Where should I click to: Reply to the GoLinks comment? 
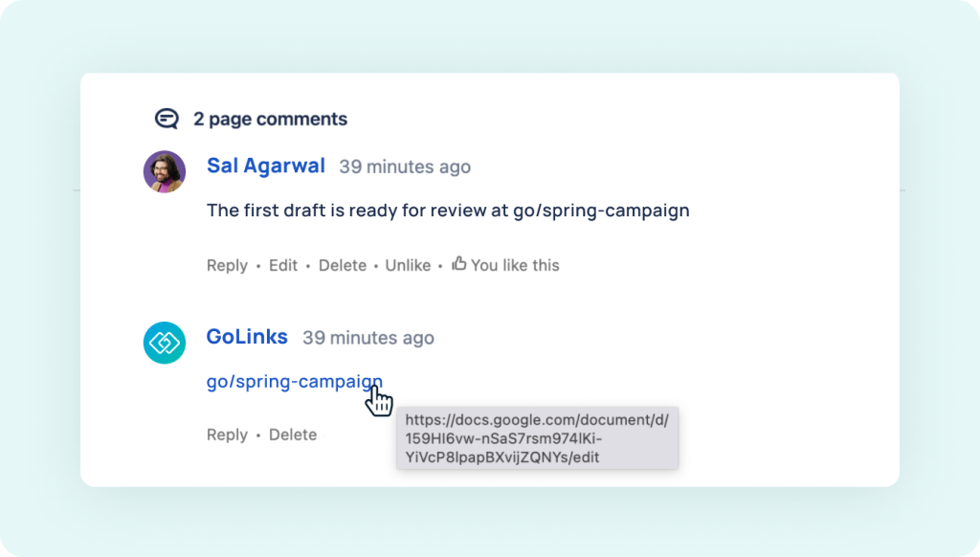[227, 434]
